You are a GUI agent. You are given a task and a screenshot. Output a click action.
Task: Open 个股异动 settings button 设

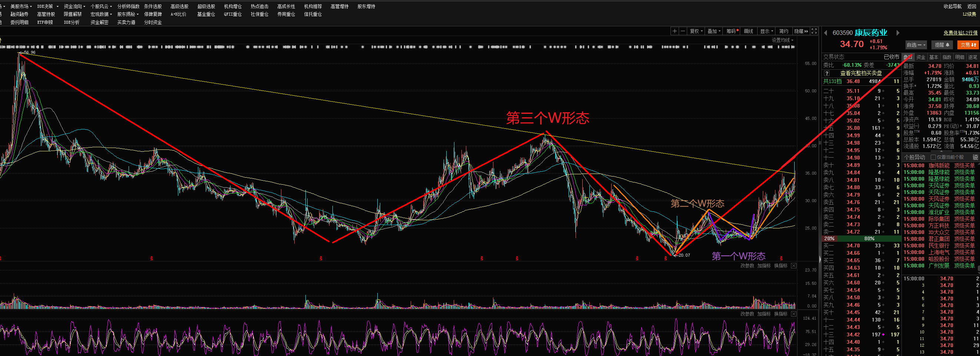click(975, 157)
